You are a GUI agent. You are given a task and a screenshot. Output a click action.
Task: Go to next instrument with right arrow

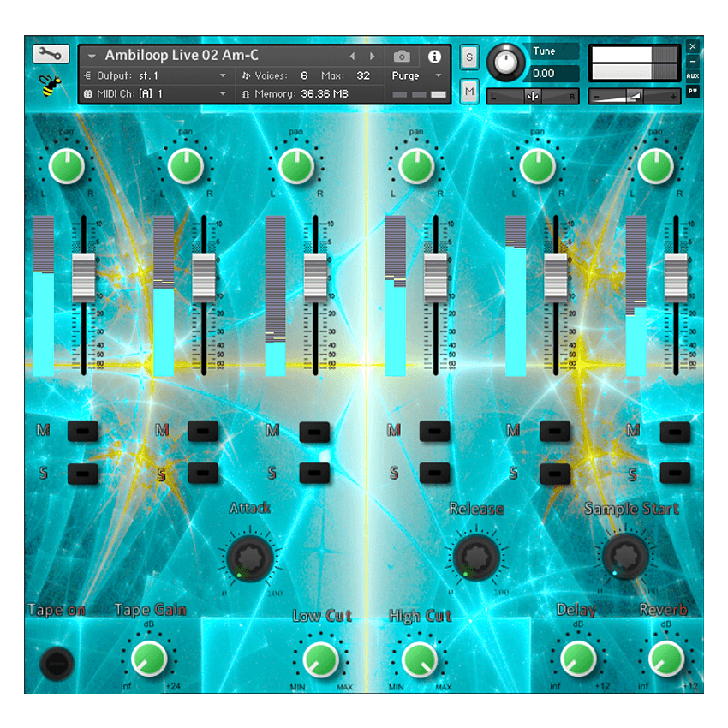372,57
